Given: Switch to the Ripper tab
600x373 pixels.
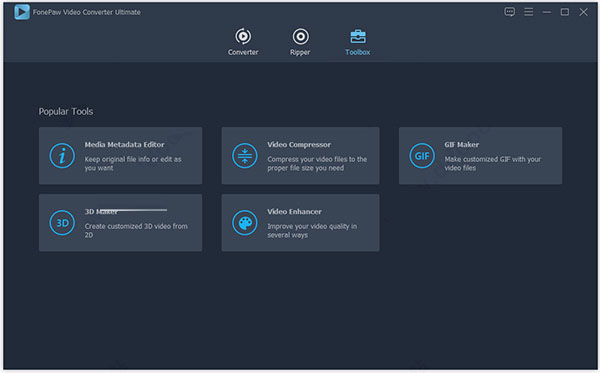Looking at the screenshot, I should 300,42.
